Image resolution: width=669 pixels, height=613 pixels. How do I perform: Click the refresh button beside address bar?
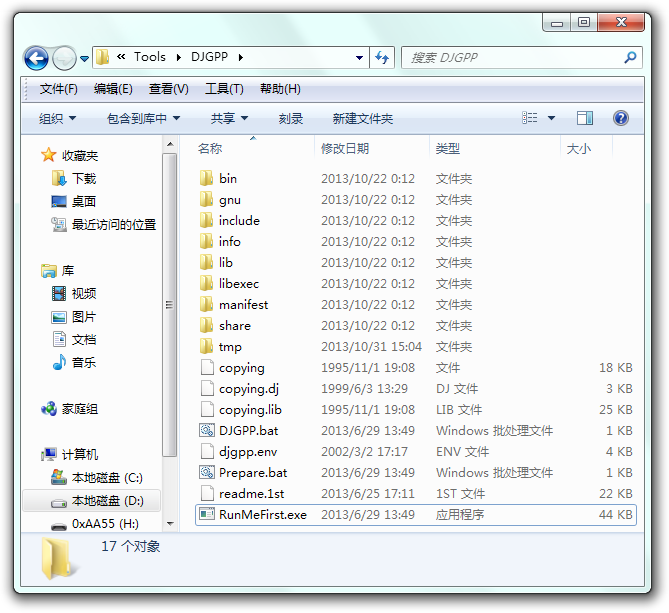(x=382, y=58)
